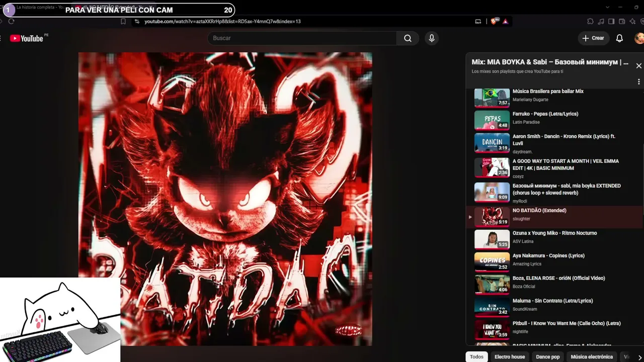Click channel name "myRodi"

tap(520, 201)
